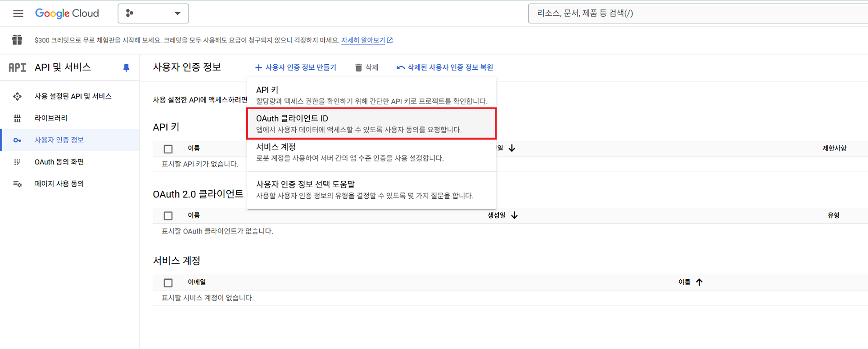
Task: Check the select-all box in 서비스 계정 table
Action: tap(168, 283)
